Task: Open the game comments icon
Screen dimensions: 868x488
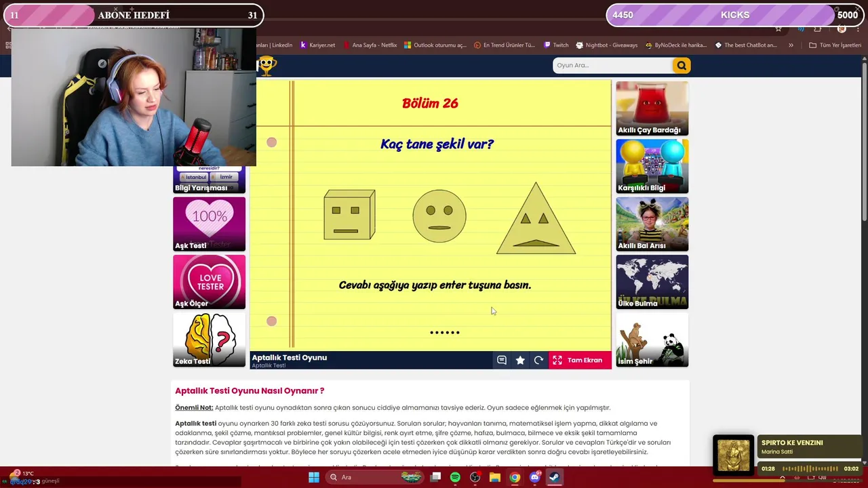Action: (x=502, y=361)
